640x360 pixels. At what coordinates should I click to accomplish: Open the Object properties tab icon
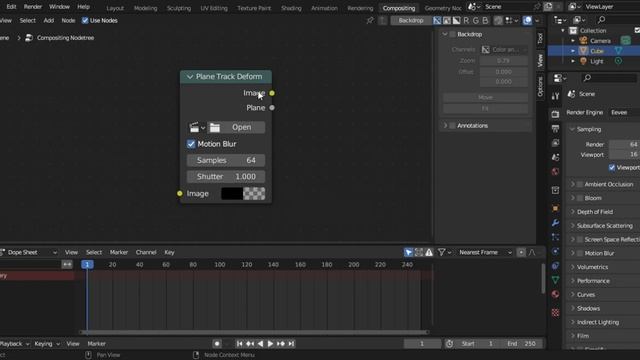(x=555, y=209)
